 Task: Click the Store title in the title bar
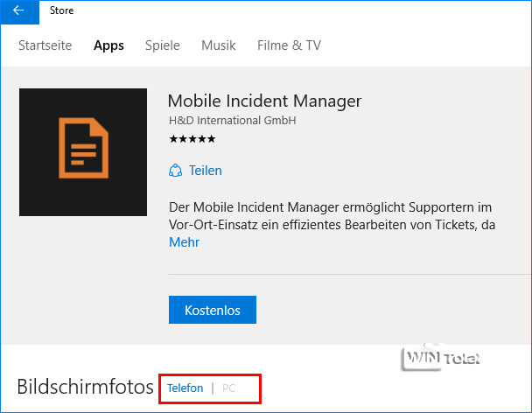tap(61, 11)
